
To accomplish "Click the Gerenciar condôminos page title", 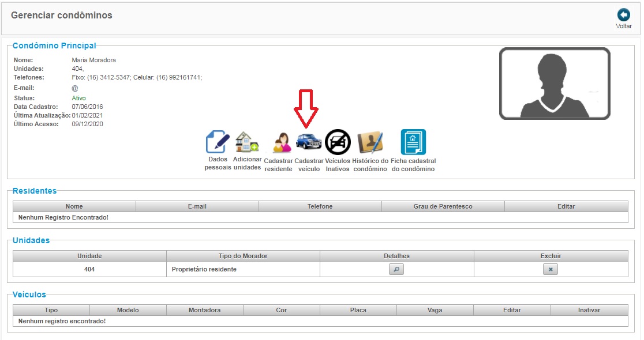I will point(62,15).
